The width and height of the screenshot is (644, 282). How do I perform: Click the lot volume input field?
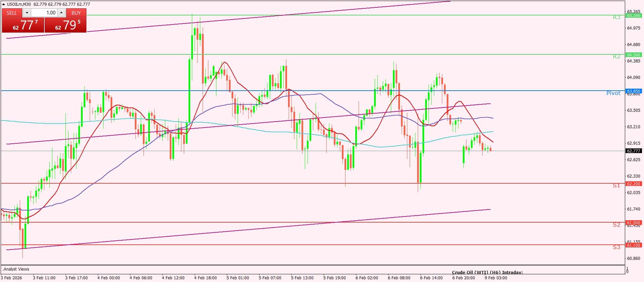44,13
